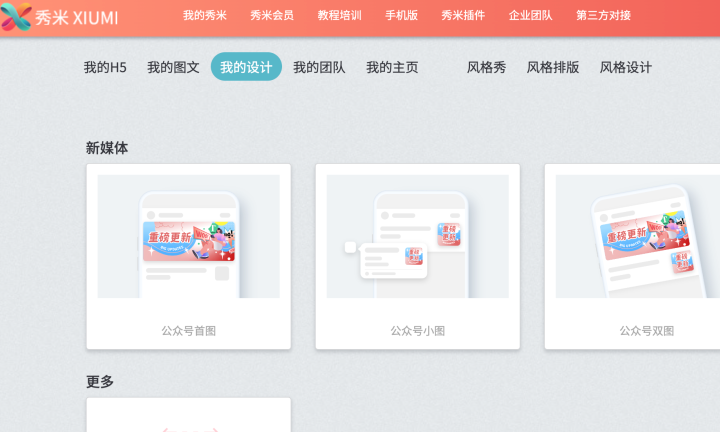The image size is (720, 432).
Task: Open the card under the 更多 section
Action: [x=189, y=415]
